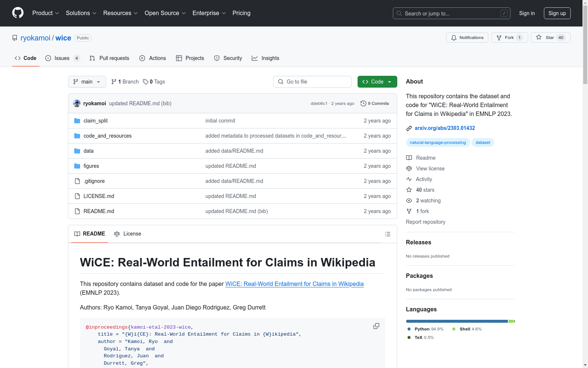Click the .gitignore file icon
588x368 pixels.
(77, 181)
